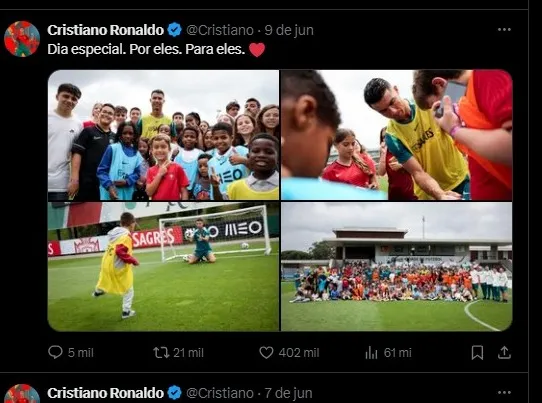This screenshot has width=542, height=403.
Task: Open the 9 de jun timestamp link
Action: [289, 30]
